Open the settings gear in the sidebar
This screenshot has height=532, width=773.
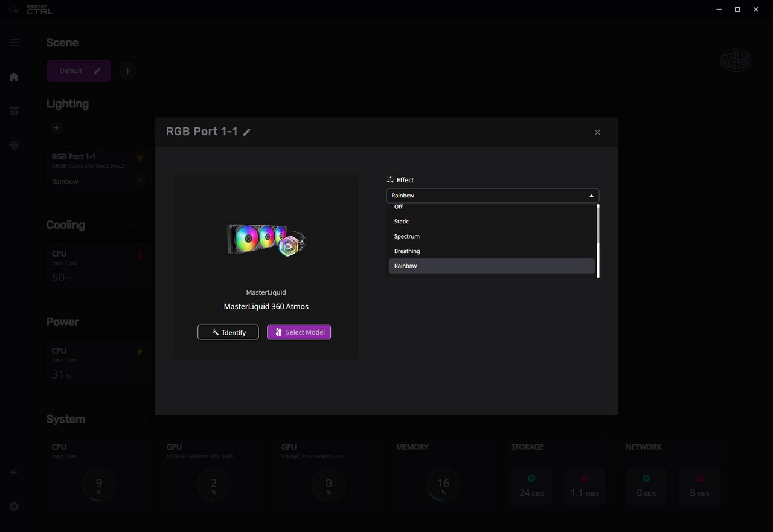coord(14,507)
